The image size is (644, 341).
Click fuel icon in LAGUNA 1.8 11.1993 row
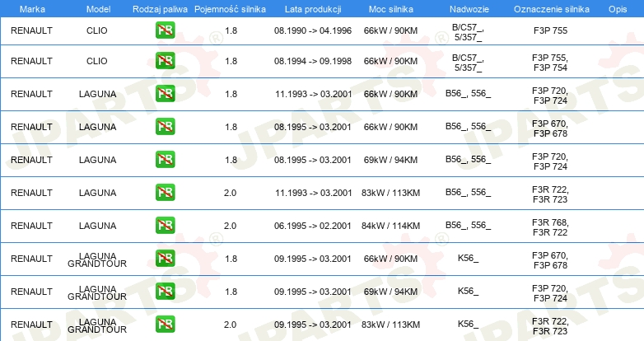[165, 93]
